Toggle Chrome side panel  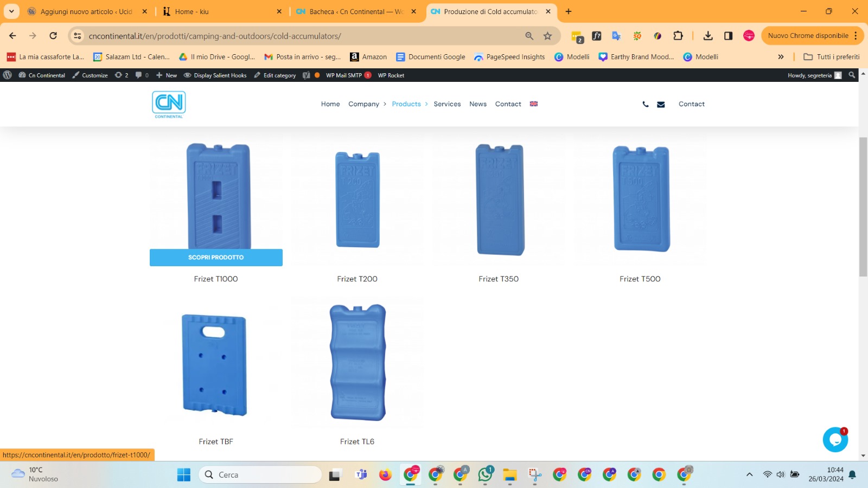tap(728, 36)
